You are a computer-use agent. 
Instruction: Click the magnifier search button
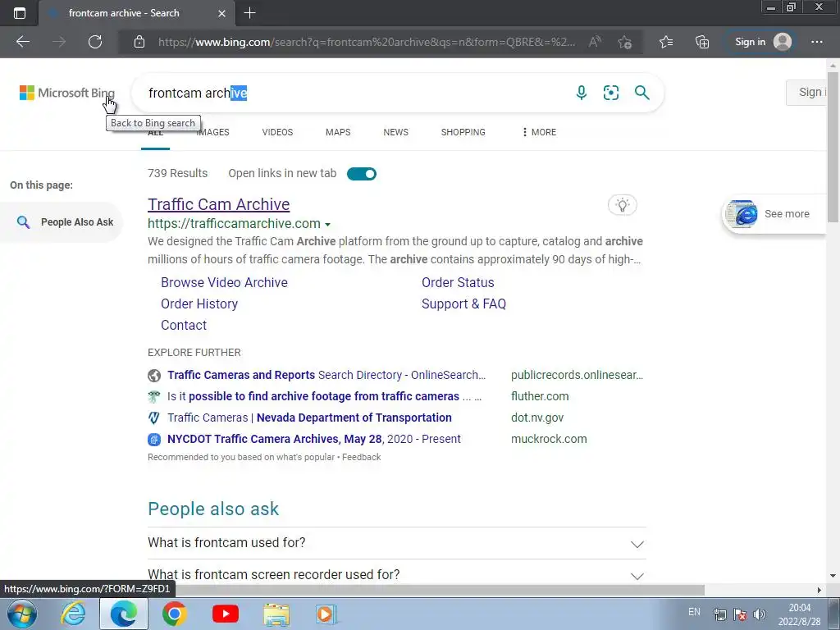click(641, 93)
